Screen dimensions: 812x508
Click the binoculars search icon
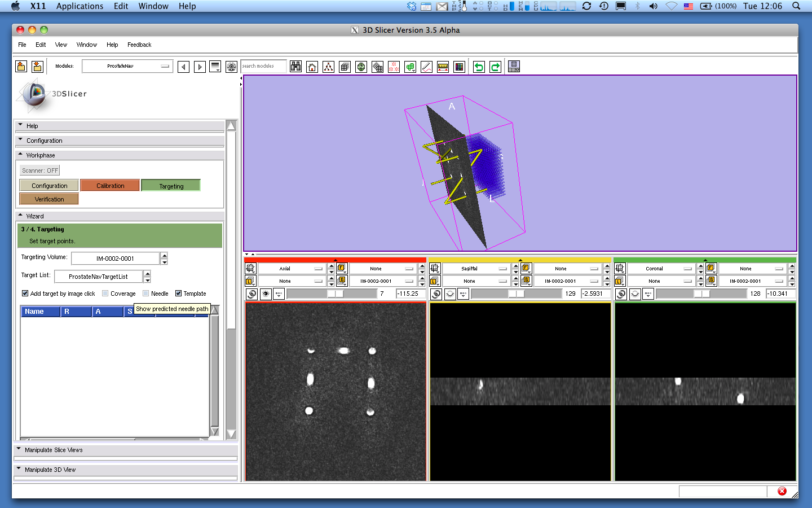pyautogui.click(x=295, y=67)
